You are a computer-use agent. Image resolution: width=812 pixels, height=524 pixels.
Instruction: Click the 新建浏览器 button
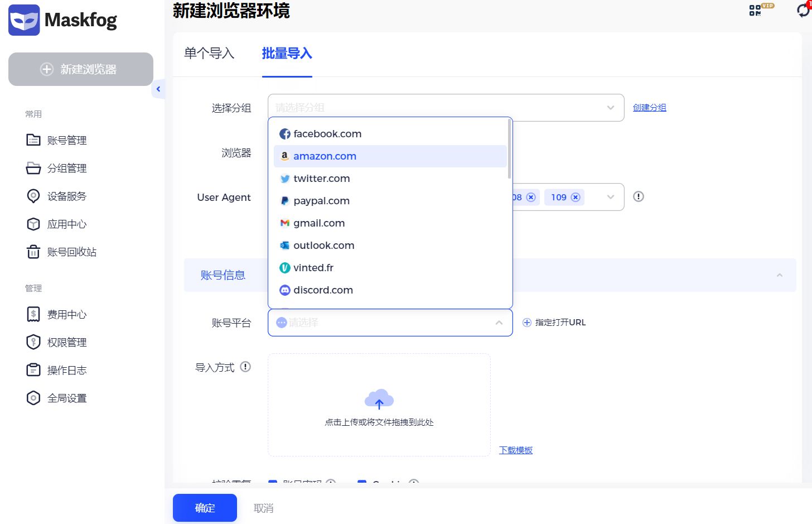coord(81,69)
